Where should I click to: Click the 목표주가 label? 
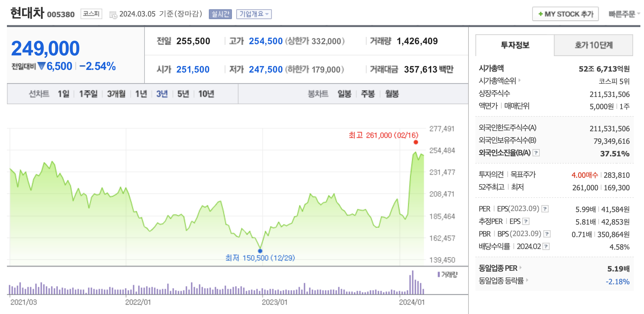click(523, 174)
